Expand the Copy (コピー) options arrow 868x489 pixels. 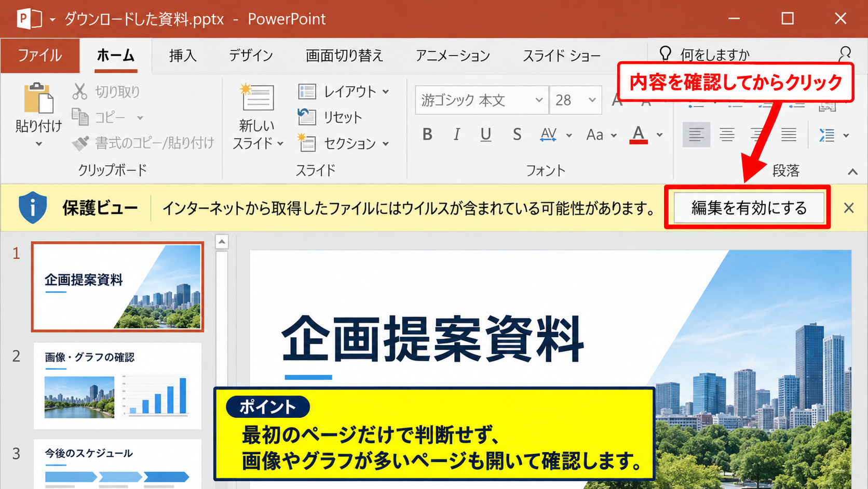(x=140, y=118)
